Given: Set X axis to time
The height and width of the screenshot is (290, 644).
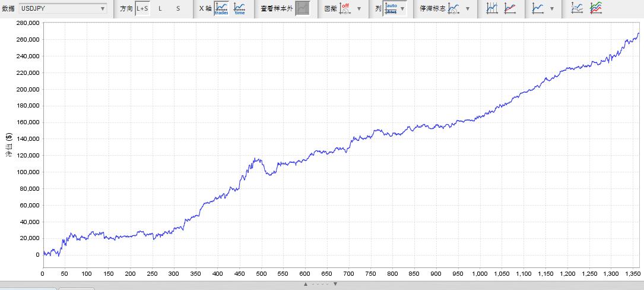Looking at the screenshot, I should 240,8.
